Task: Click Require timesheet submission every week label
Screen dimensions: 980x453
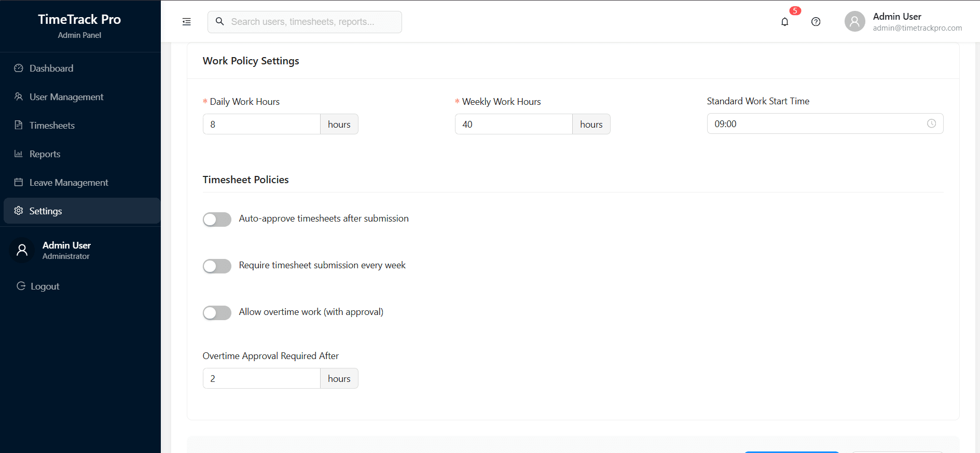Action: coord(322,265)
